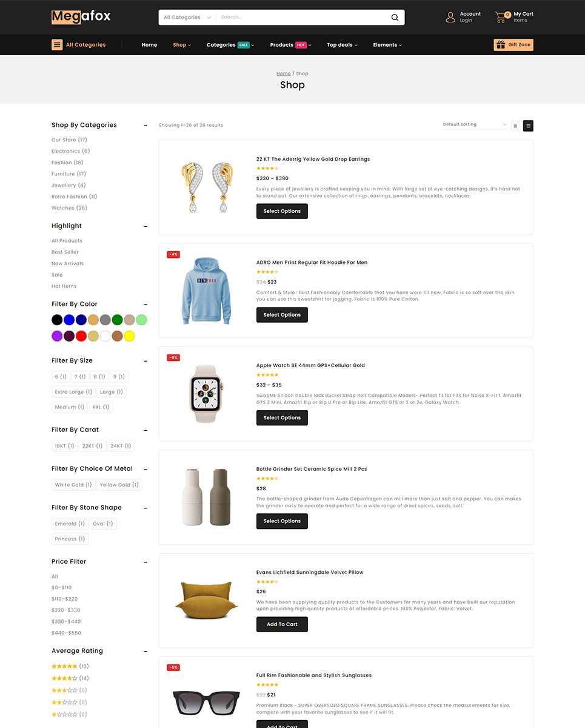The width and height of the screenshot is (585, 728).
Task: Click the Megafox logo
Action: click(81, 16)
